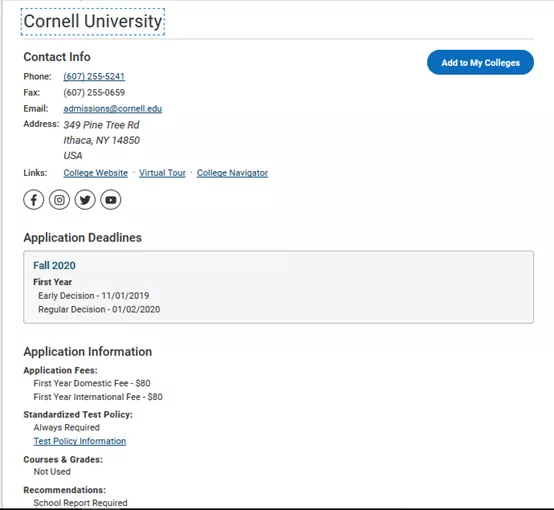The image size is (554, 510).
Task: Select the Application Deadlines section heading
Action: 83,238
